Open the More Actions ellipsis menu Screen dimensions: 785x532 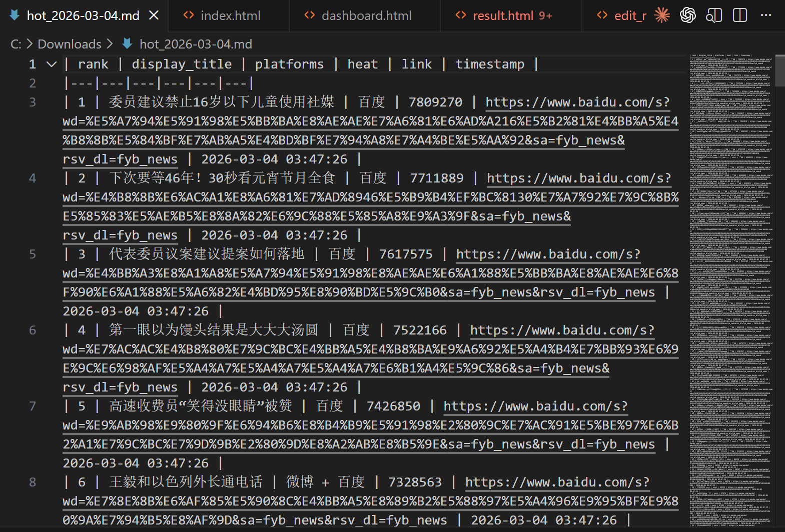765,15
